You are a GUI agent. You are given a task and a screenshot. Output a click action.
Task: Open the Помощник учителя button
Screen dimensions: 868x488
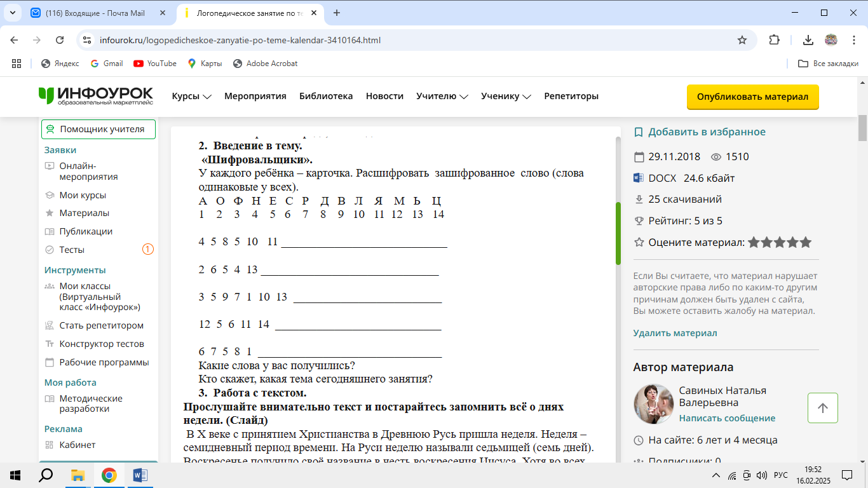pyautogui.click(x=98, y=129)
